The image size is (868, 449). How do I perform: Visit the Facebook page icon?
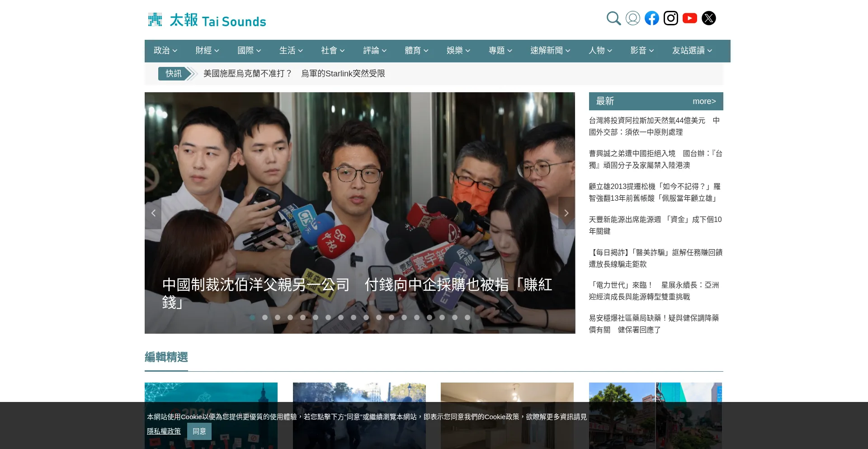point(652,18)
